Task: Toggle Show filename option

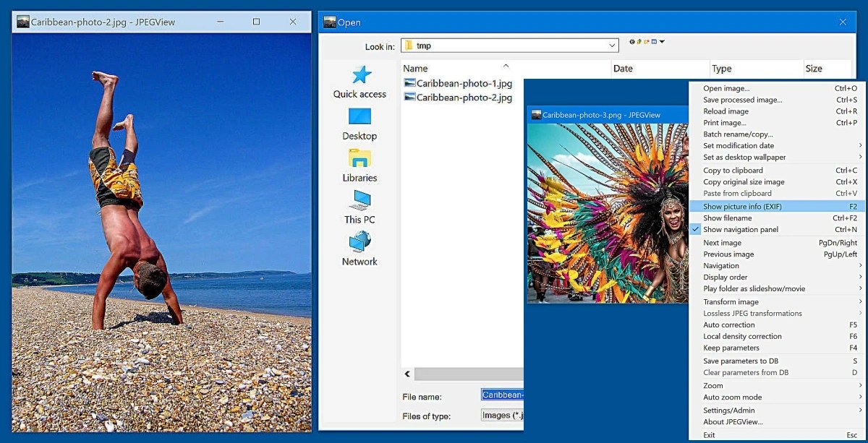Action: (727, 218)
